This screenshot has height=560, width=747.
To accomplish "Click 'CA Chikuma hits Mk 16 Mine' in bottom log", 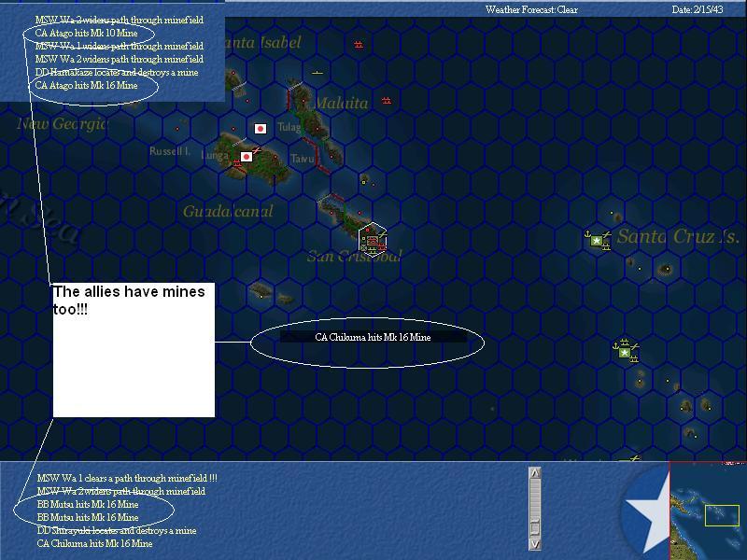I will 95,543.
